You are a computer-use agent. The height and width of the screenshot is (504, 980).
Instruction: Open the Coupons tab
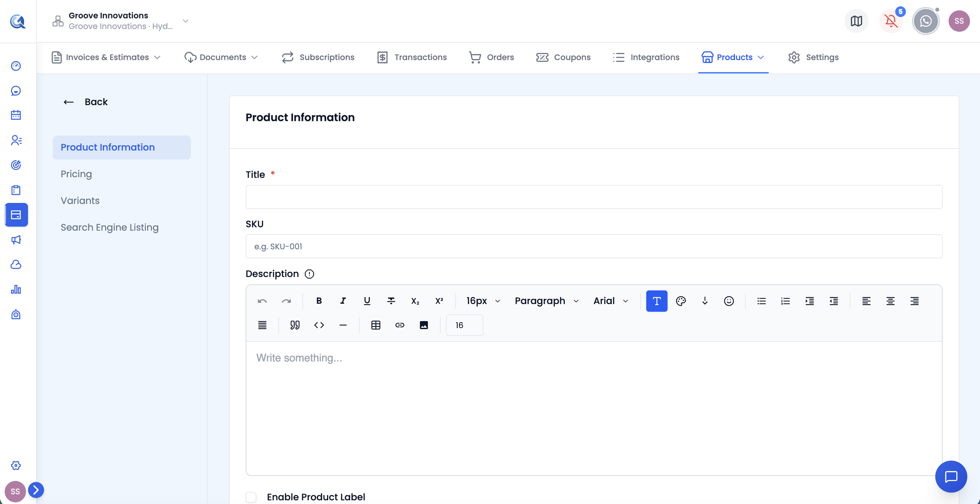pos(563,57)
